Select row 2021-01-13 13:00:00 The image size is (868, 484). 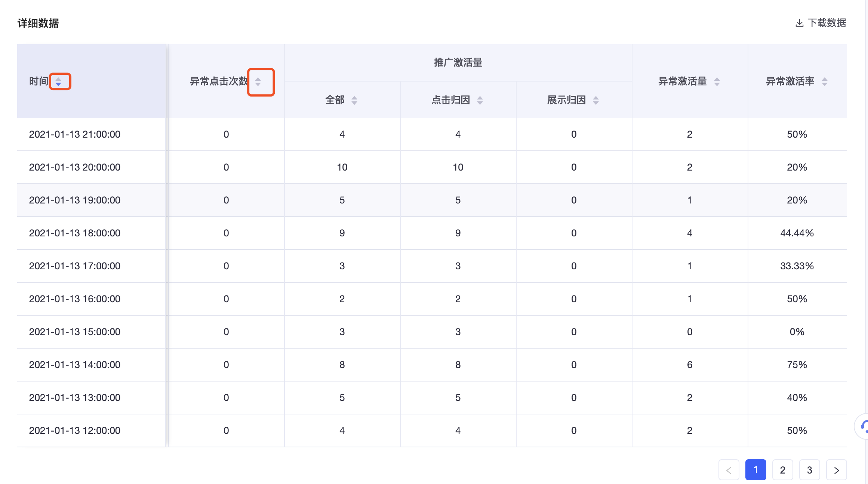click(432, 398)
